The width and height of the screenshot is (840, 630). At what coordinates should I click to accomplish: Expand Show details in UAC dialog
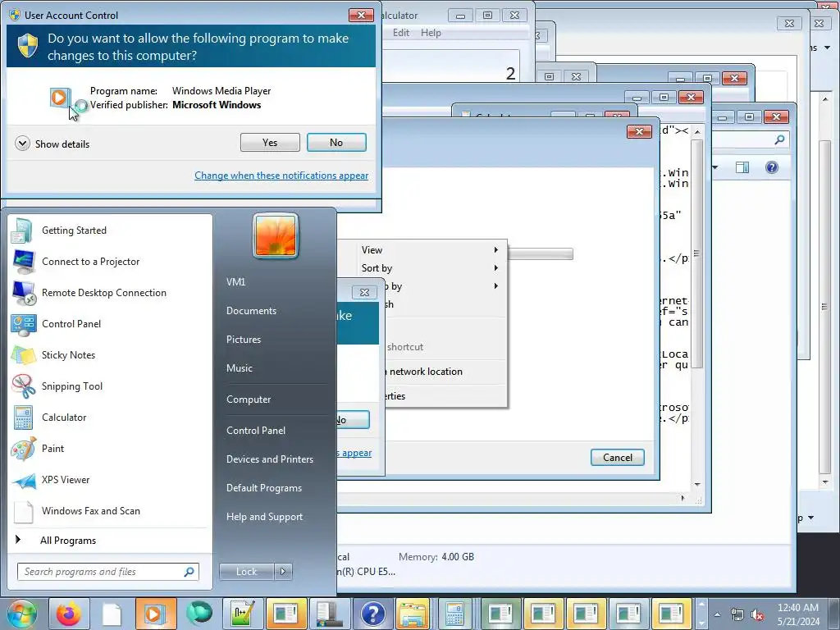pos(52,144)
